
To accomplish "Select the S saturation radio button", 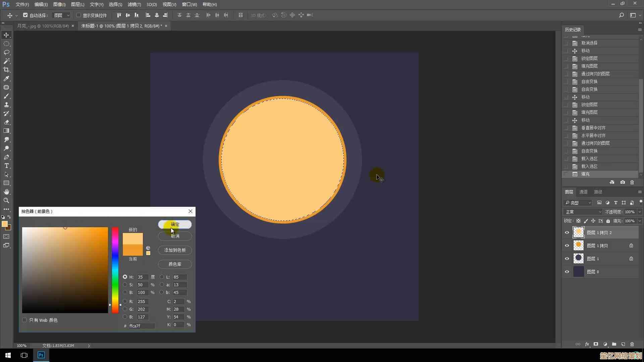I will (125, 285).
